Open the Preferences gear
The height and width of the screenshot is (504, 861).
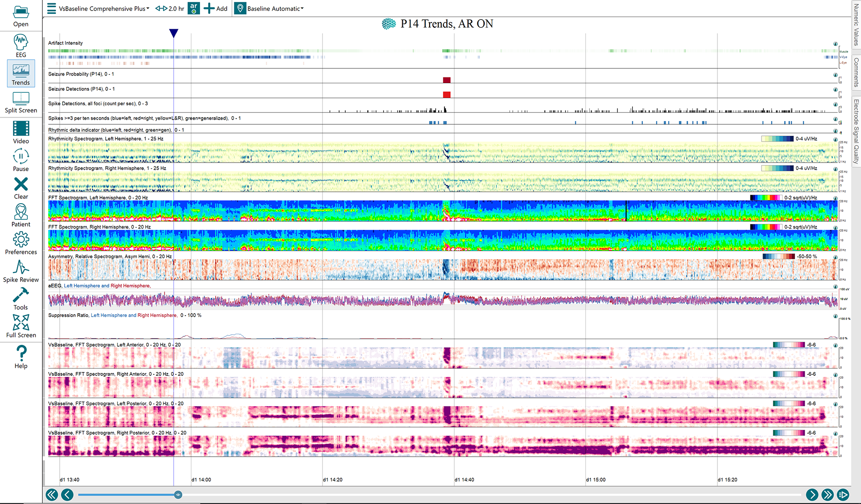(21, 243)
